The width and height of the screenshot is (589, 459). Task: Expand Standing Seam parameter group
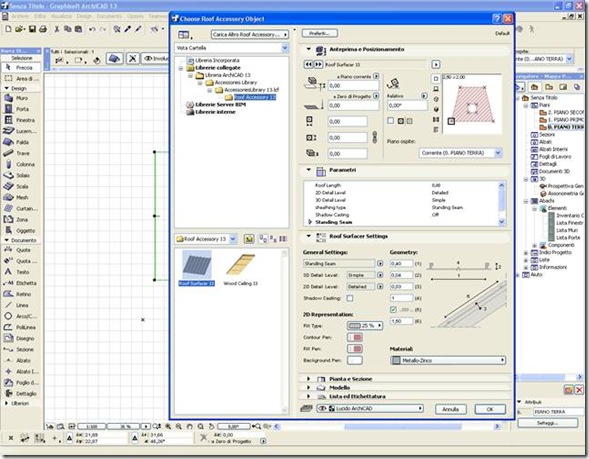(x=310, y=222)
